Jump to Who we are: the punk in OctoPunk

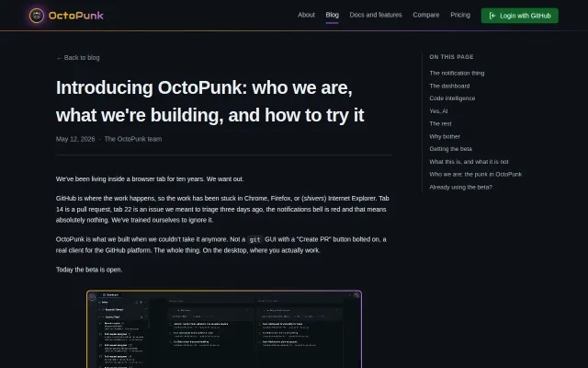pyautogui.click(x=476, y=174)
